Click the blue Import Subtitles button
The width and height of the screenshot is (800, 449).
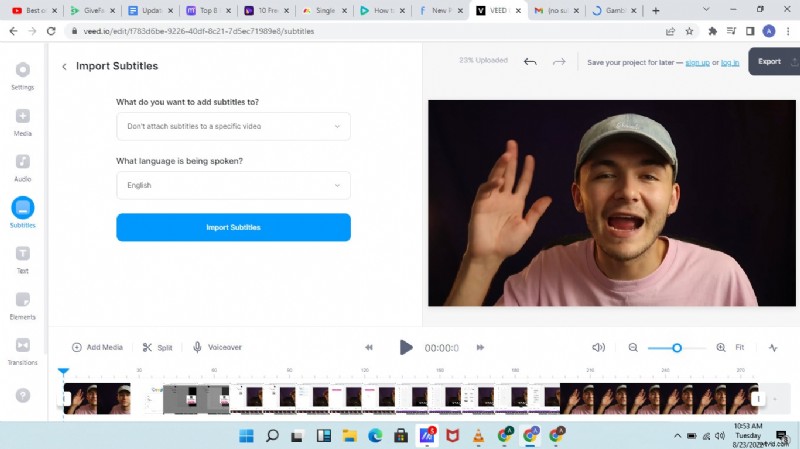233,227
